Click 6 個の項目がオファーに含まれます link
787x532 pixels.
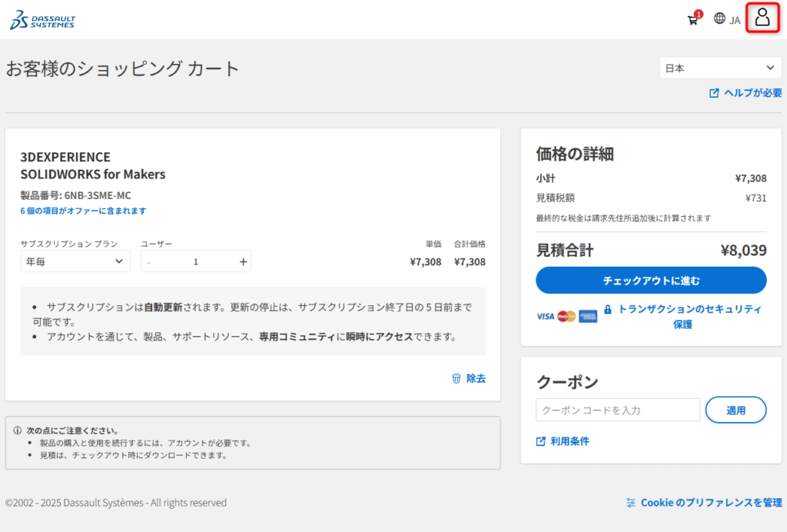coord(83,211)
